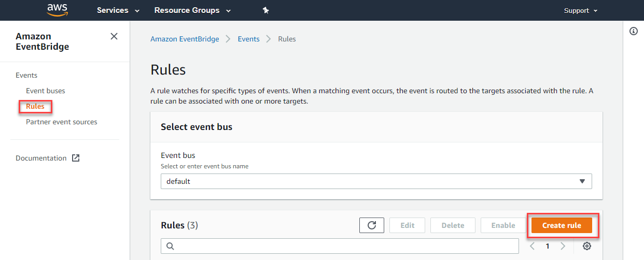Open the info panel icon at right
The width and height of the screenshot is (644, 260).
pos(633,31)
